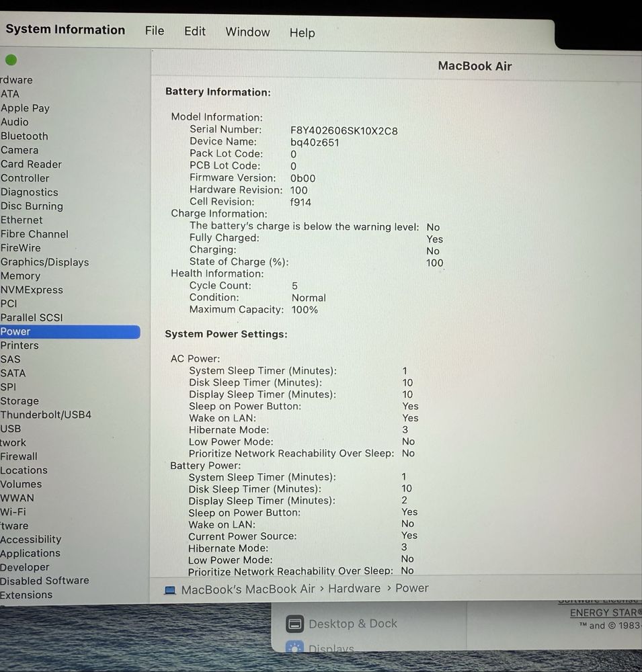The image size is (642, 672).
Task: Select Volumes in the sidebar
Action: 21,485
